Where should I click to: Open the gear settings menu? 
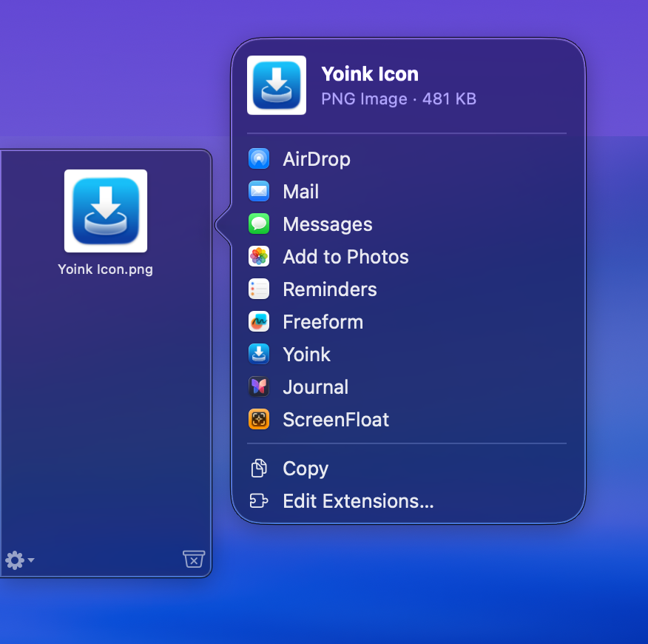click(x=14, y=560)
